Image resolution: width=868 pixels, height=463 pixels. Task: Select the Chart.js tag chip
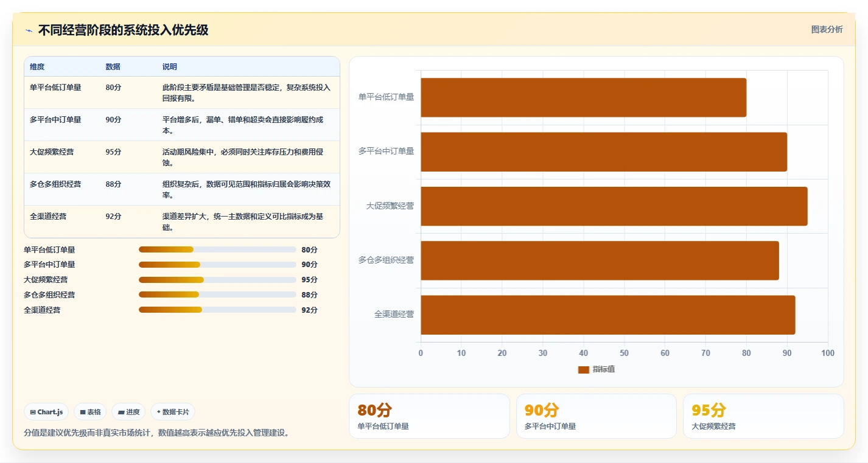(46, 412)
